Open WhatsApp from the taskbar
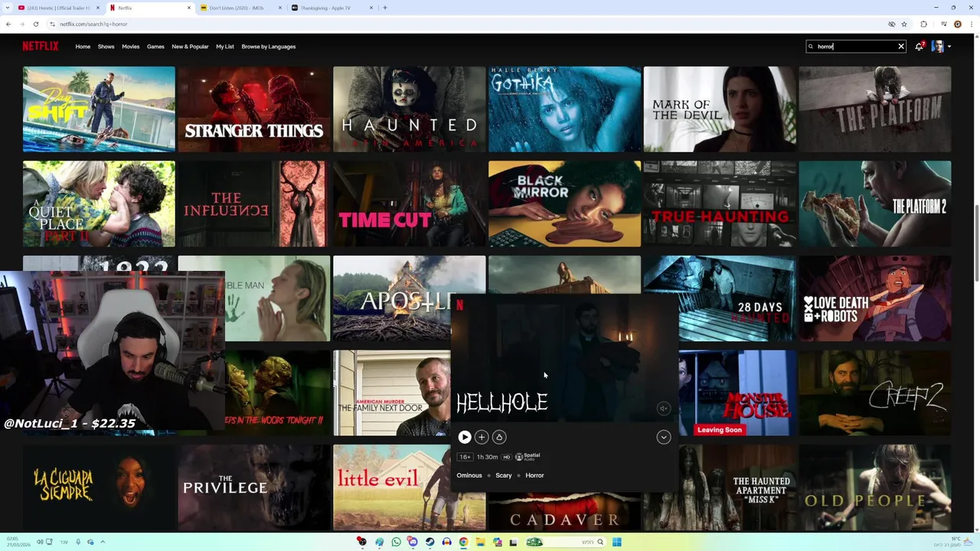Viewport: 980px width, 551px height. click(396, 542)
